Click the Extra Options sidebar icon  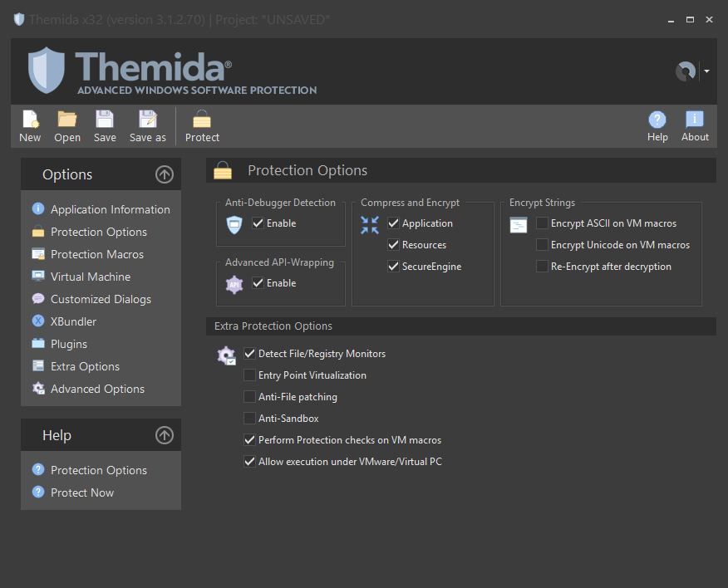(38, 365)
